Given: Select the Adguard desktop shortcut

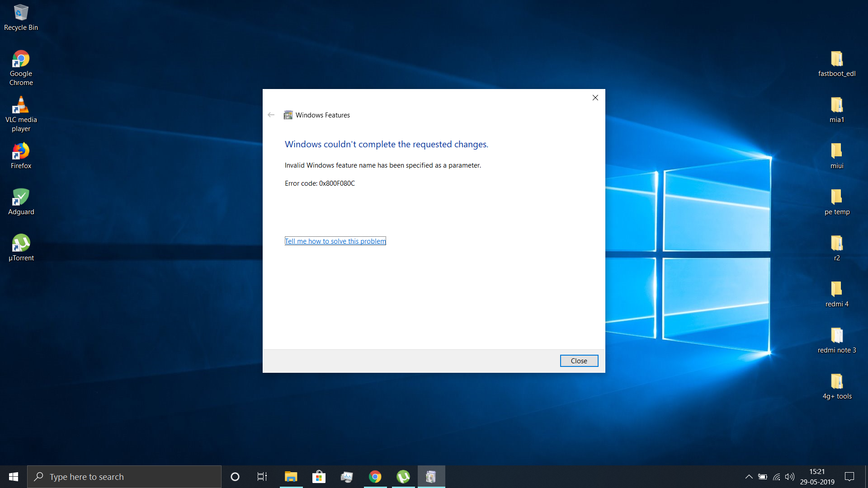Looking at the screenshot, I should (21, 202).
